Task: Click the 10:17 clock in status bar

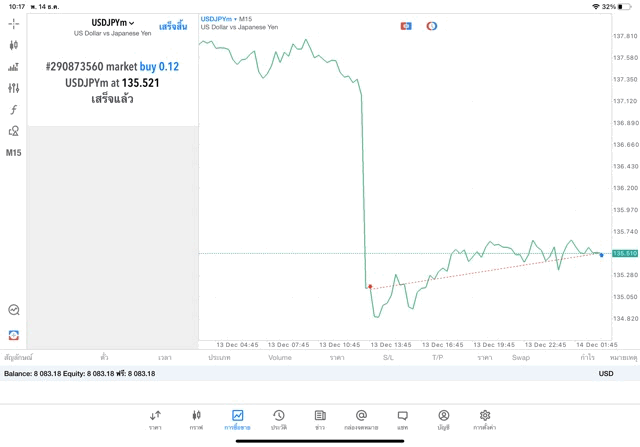Action: pos(17,7)
